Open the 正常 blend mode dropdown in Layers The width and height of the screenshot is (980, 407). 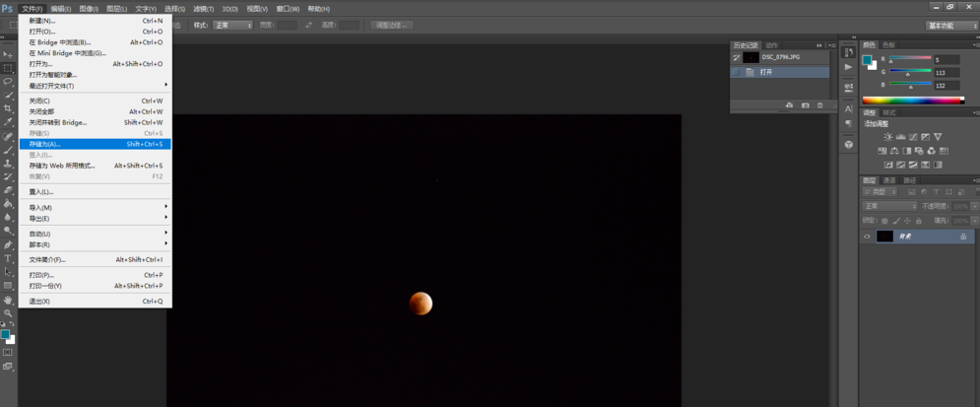click(889, 206)
